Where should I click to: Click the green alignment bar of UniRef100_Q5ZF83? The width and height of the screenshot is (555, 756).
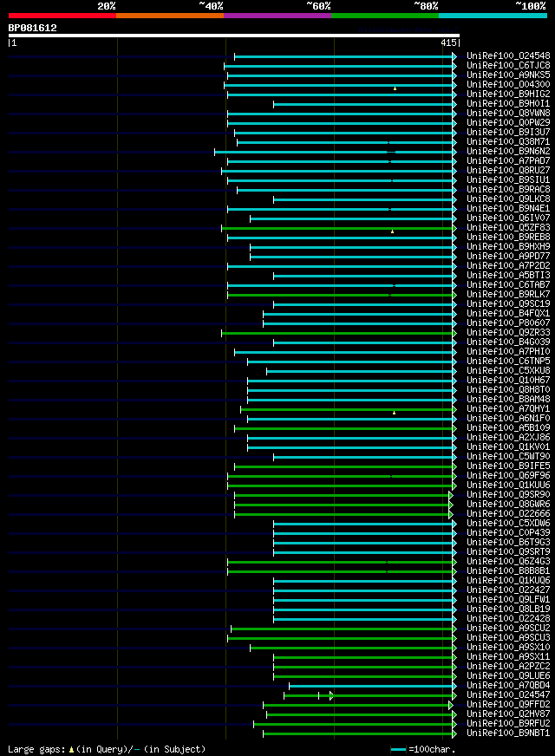click(337, 228)
